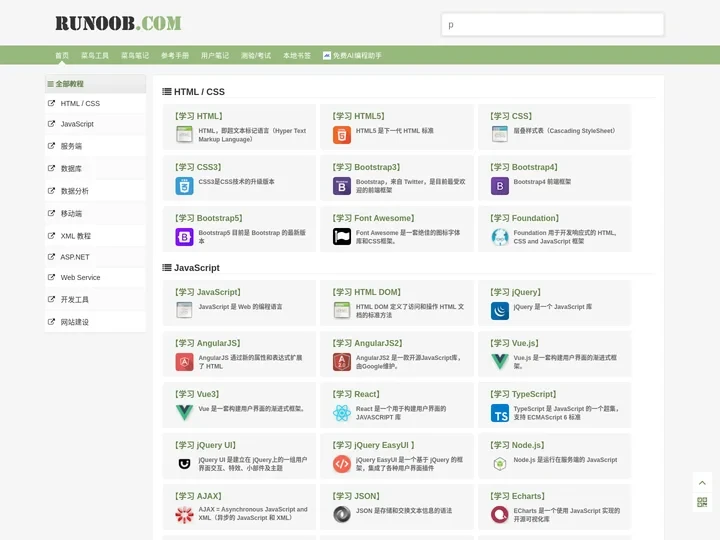Click the blue CSS3 shield icon
The image size is (720, 540).
pyautogui.click(x=184, y=186)
